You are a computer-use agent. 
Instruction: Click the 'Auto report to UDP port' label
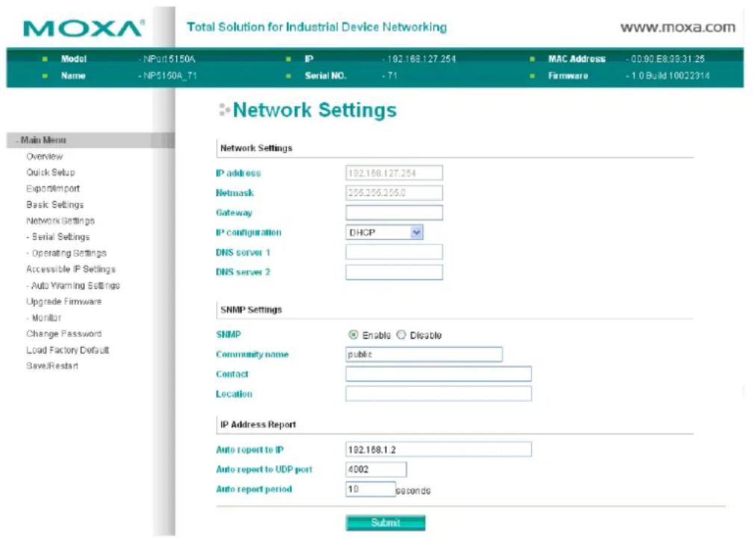[x=264, y=469]
